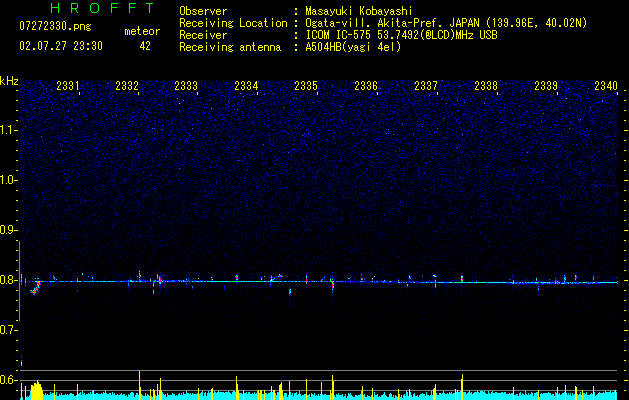The width and height of the screenshot is (629, 400).
Task: Click the 0.6 frequency axis label
Action: [8, 380]
